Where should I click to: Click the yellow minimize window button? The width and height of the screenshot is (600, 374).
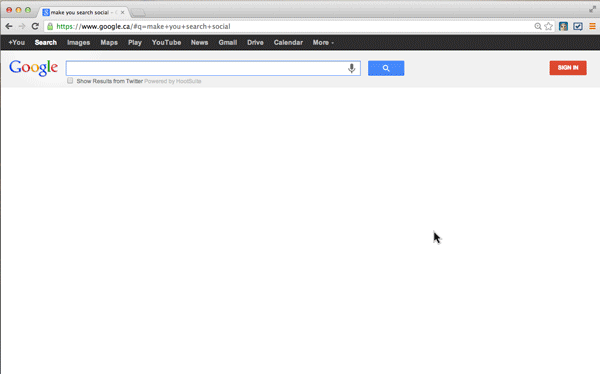click(x=18, y=10)
